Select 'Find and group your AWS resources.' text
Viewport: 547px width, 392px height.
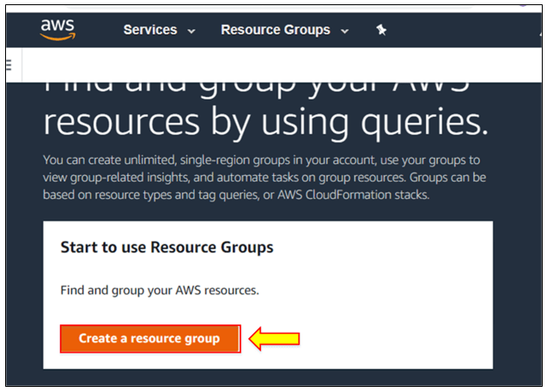pos(160,290)
